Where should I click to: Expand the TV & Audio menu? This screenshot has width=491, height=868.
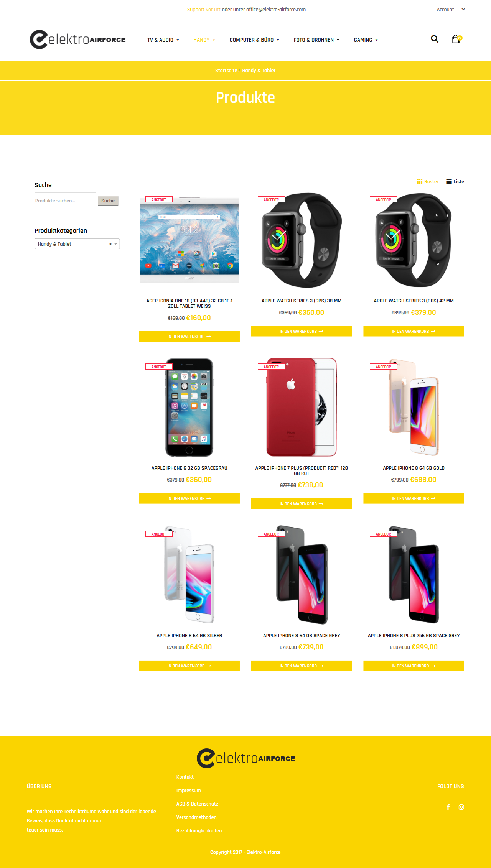click(163, 40)
